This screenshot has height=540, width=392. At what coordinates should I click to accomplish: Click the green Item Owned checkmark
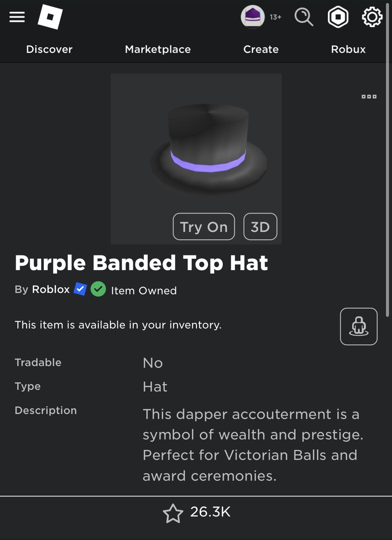pyautogui.click(x=98, y=289)
